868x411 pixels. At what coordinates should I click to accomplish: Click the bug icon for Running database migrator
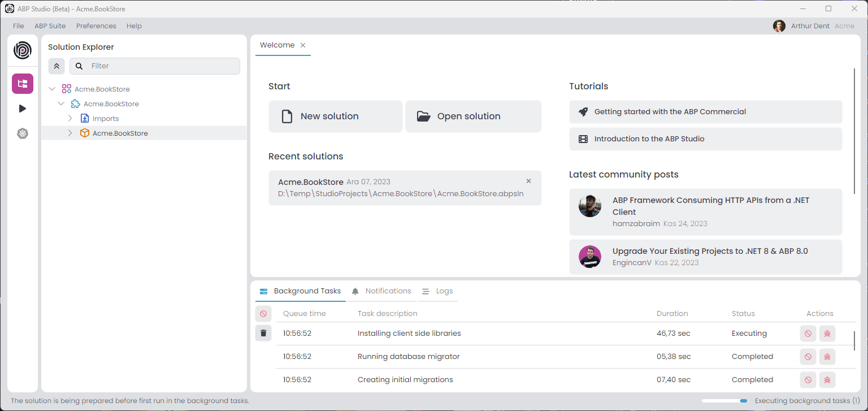pyautogui.click(x=827, y=357)
